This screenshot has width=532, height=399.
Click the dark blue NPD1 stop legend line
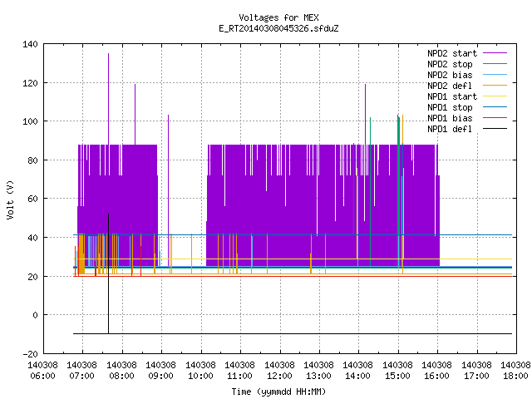pyautogui.click(x=495, y=107)
